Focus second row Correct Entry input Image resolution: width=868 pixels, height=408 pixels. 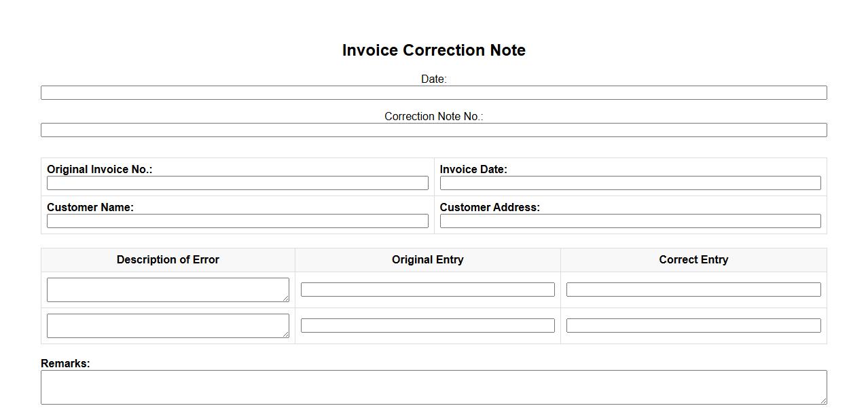[693, 326]
